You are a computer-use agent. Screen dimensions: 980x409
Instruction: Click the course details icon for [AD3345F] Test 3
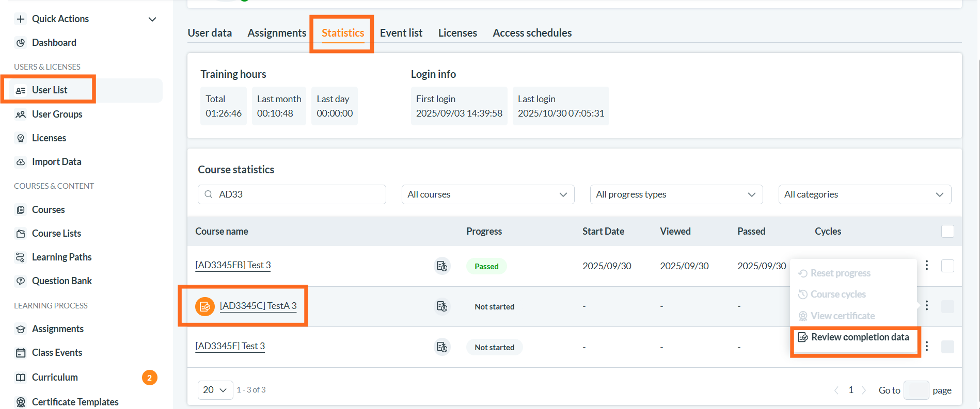point(442,347)
